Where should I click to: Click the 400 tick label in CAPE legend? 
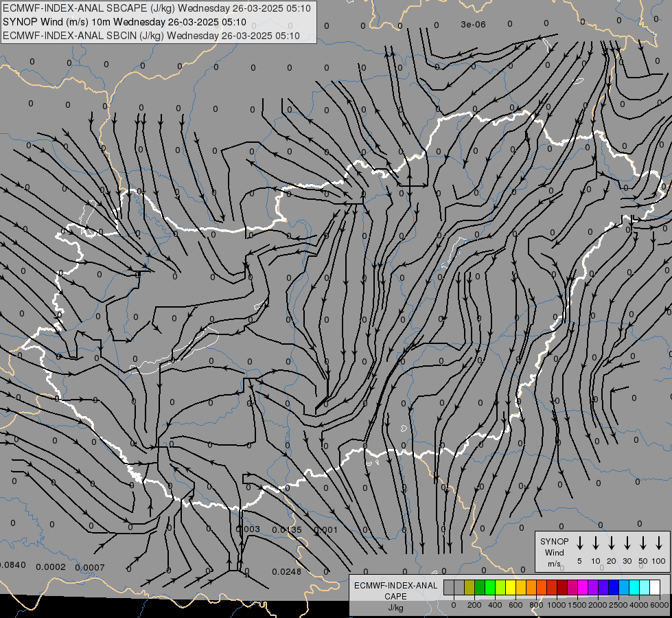(x=495, y=605)
